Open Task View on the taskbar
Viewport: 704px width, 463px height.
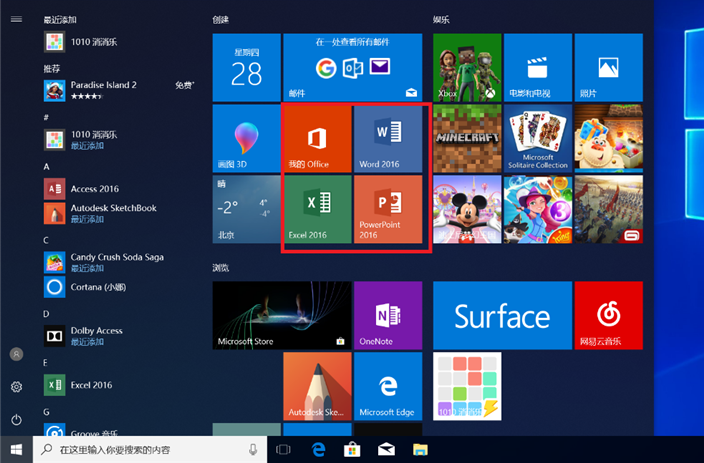283,450
